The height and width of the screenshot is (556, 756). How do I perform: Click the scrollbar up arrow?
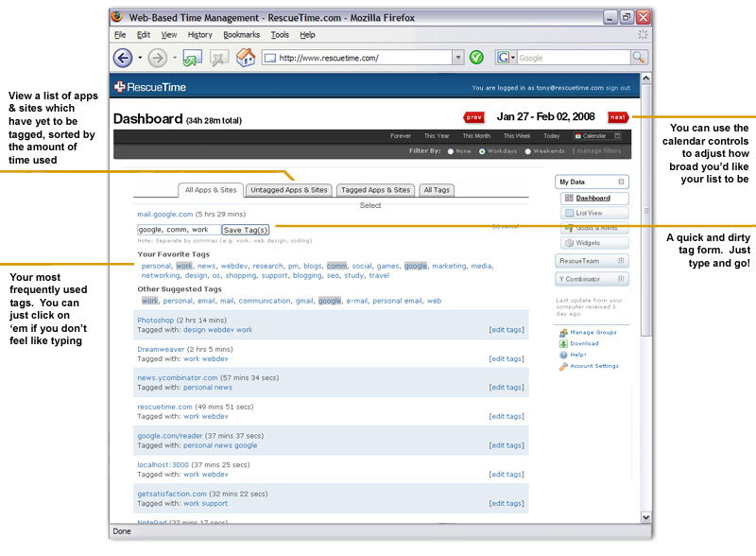(x=646, y=78)
